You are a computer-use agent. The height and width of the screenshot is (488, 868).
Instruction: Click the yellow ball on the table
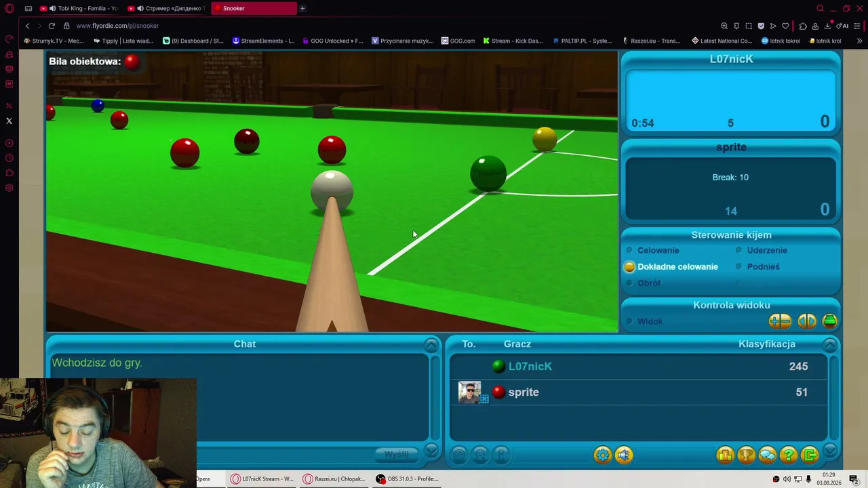pyautogui.click(x=545, y=139)
